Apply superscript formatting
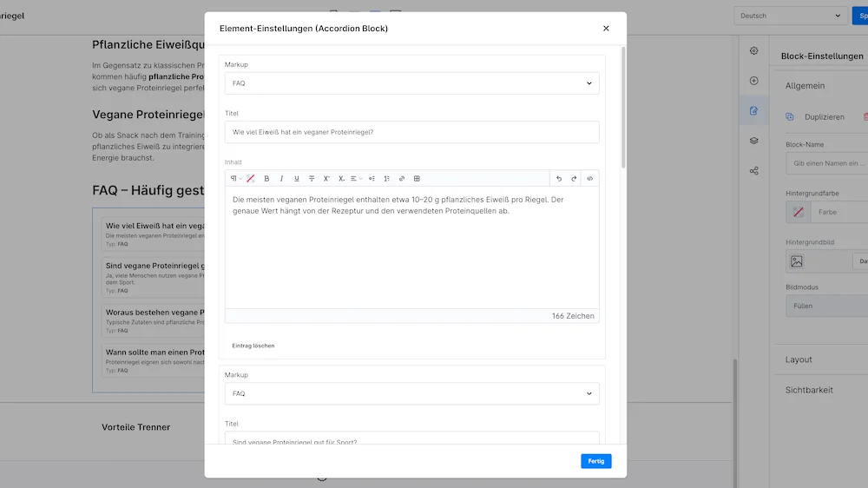The image size is (868, 488). 326,178
